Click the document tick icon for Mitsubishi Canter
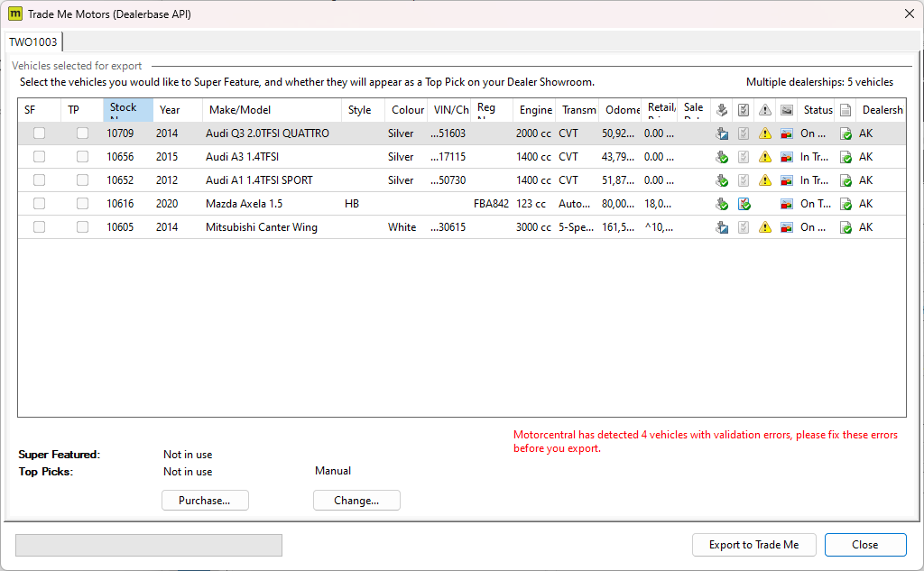Viewport: 924px width, 571px height. pos(845,227)
